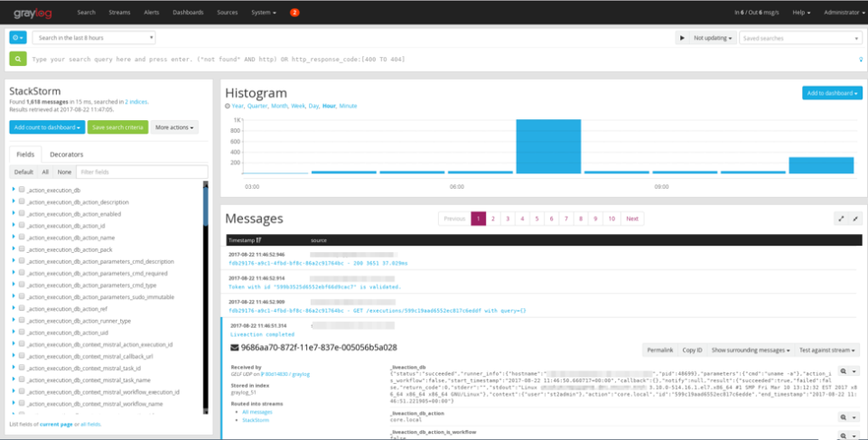Screen dimensions: 868x440
Task: Click the Filter fields input
Action: pos(142,173)
